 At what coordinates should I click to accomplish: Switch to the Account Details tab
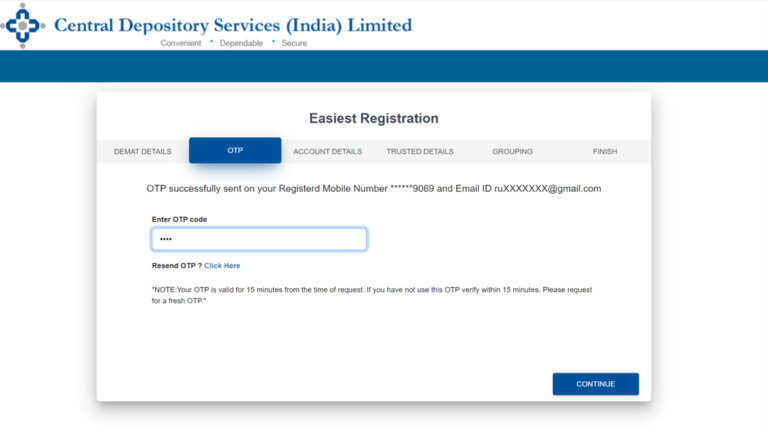(x=328, y=151)
